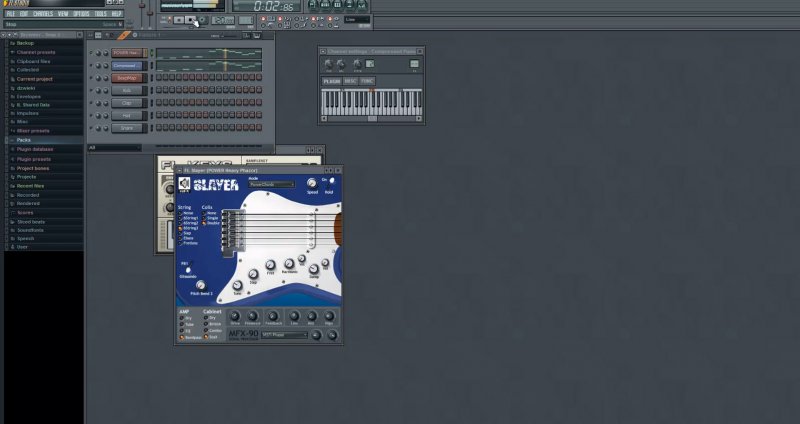Open the FILE menu
This screenshot has width=800, height=424.
pos(11,14)
